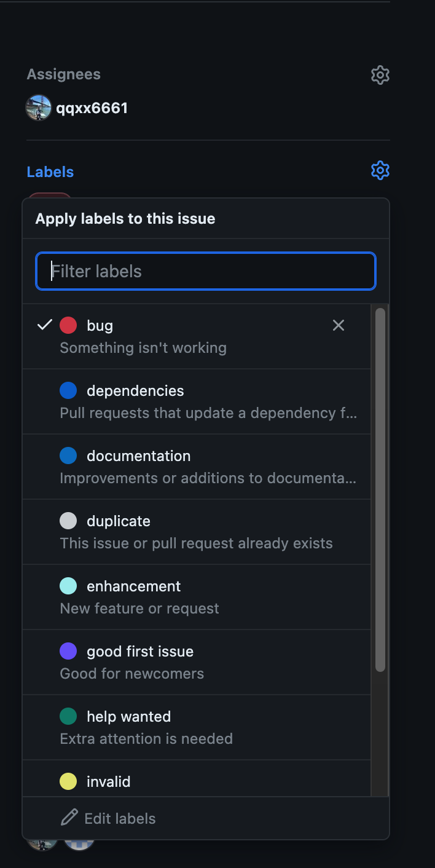Click the label list scrollbar
Screen dimensions: 435x868
click(380, 490)
